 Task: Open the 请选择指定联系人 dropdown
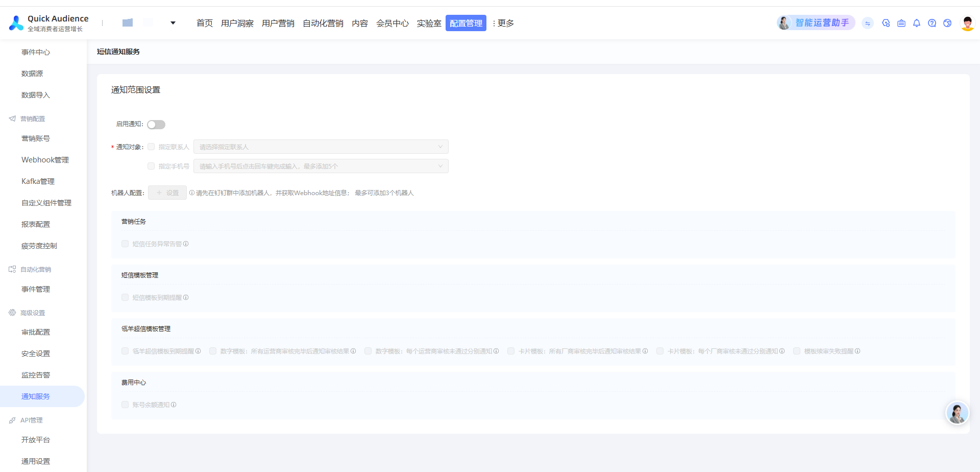pyautogui.click(x=321, y=147)
